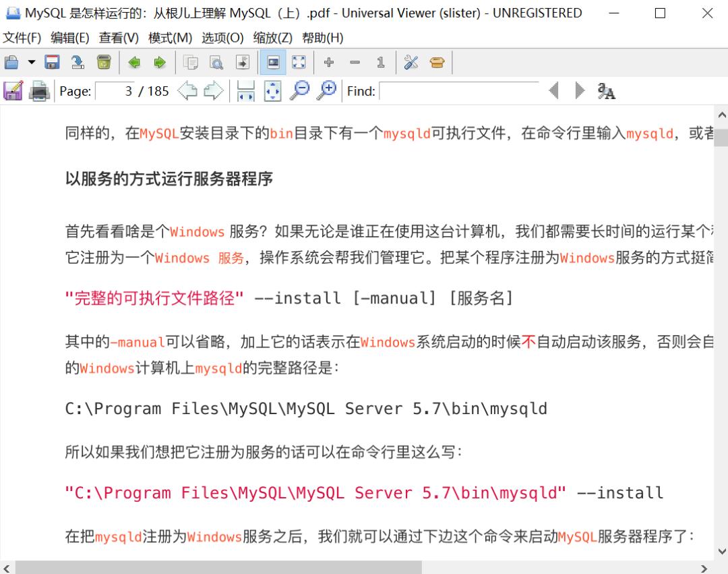Select the fit-to-page view icon

pos(272,90)
